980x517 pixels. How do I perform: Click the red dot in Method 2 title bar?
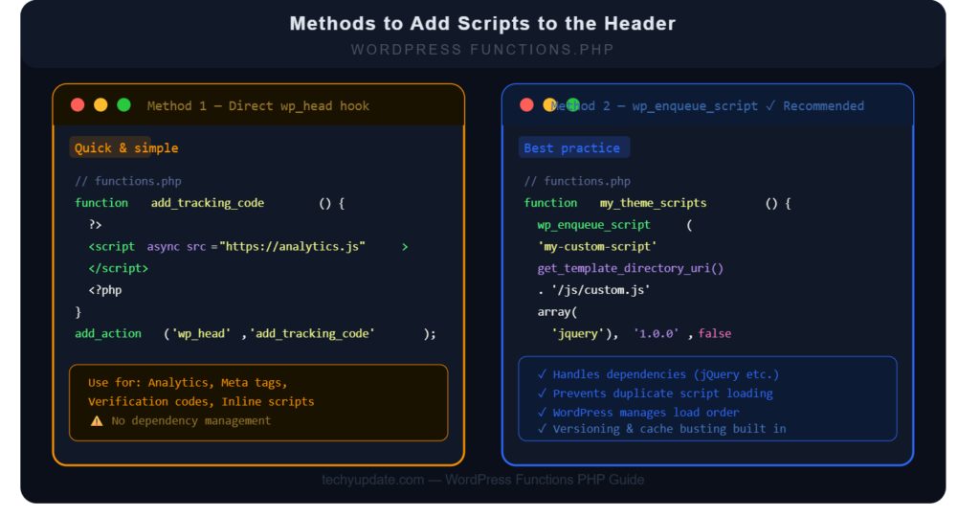click(527, 105)
